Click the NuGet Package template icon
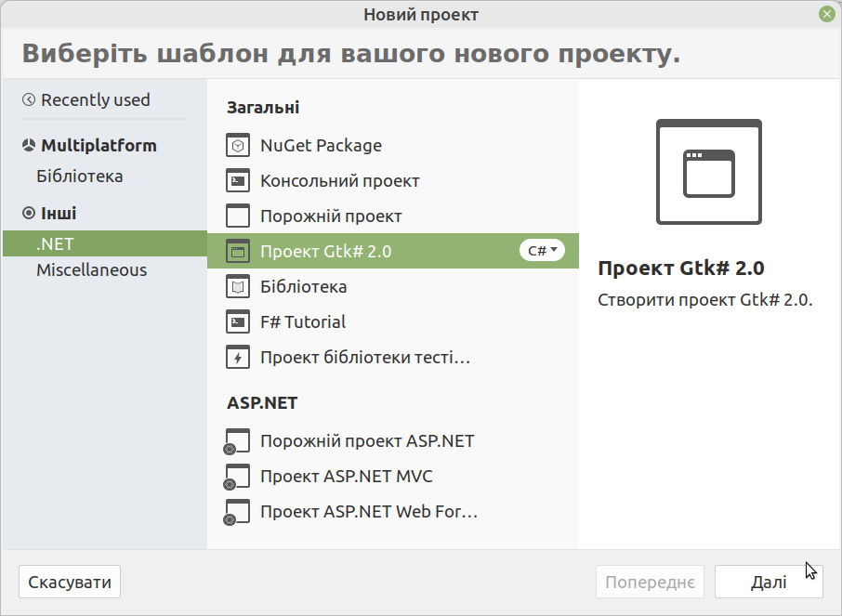 click(238, 146)
